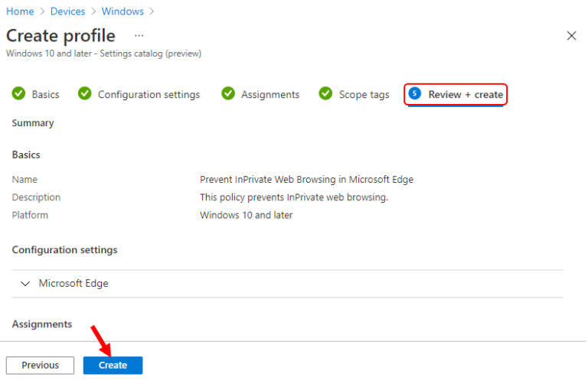Select the Scope tags step

pyautogui.click(x=364, y=95)
